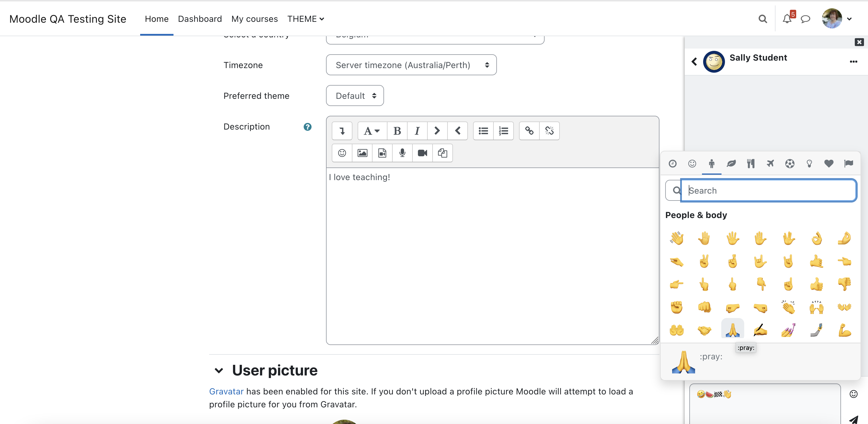The width and height of the screenshot is (868, 424).
Task: Toggle ordered list in editor
Action: (504, 131)
